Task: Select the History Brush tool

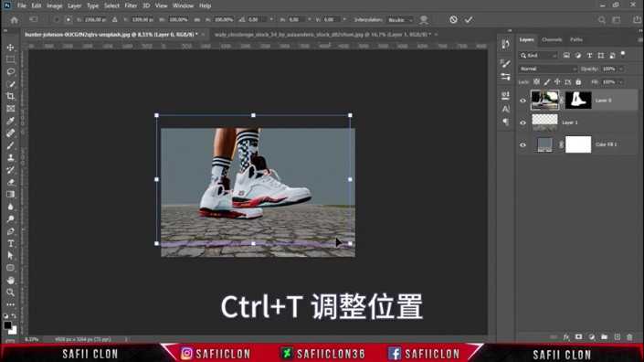Action: pos(11,170)
